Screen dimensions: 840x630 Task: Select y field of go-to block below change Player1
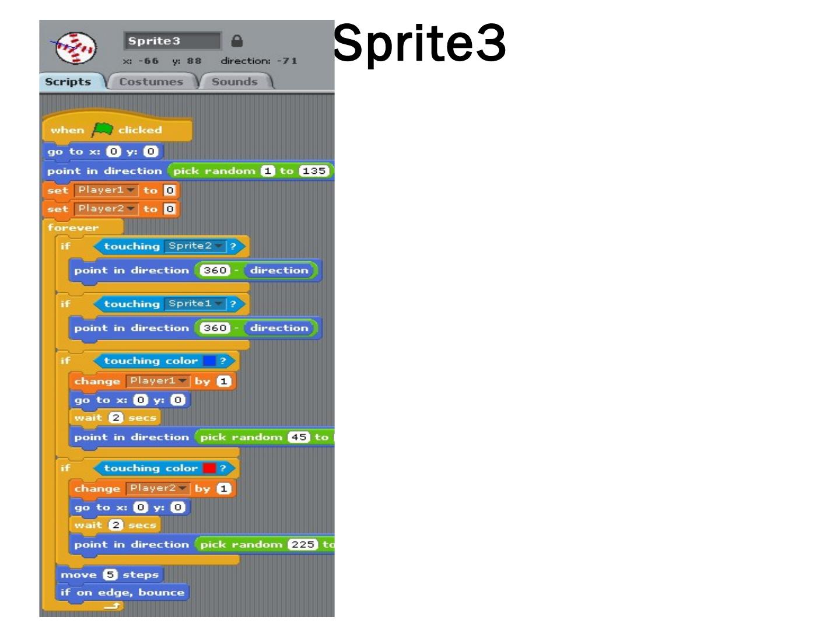pyautogui.click(x=177, y=400)
